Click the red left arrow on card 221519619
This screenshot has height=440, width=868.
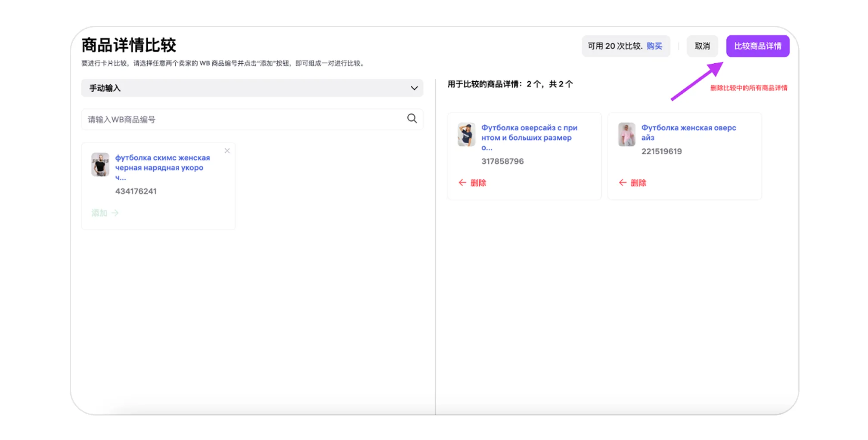pyautogui.click(x=622, y=183)
